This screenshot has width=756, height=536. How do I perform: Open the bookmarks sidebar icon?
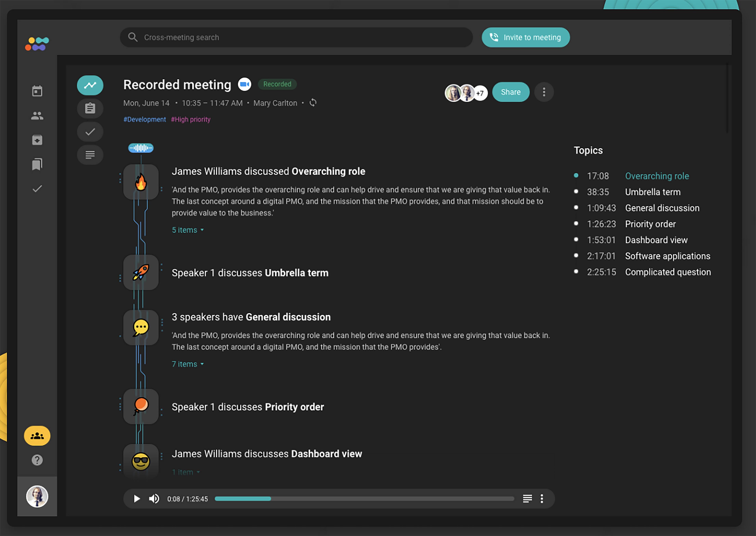click(37, 164)
